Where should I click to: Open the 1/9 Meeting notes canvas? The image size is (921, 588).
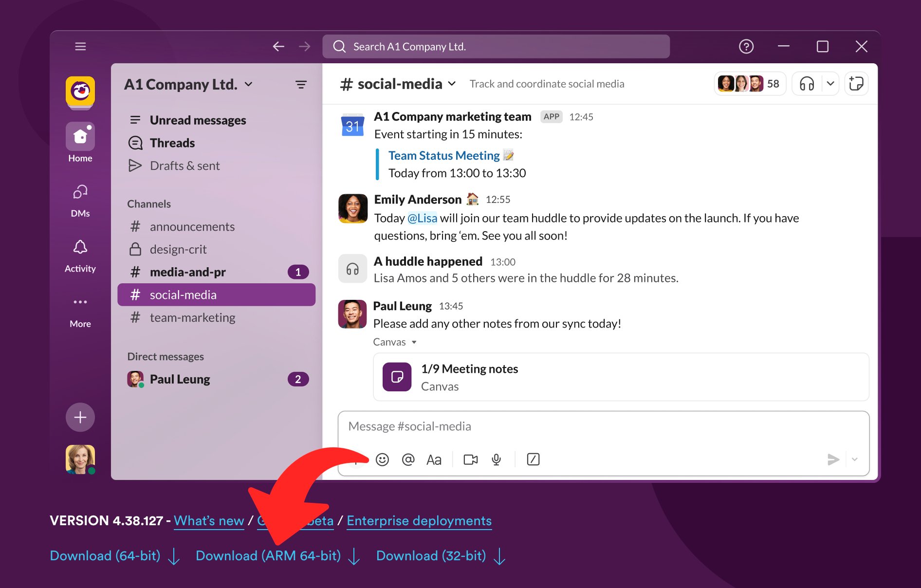point(621,377)
